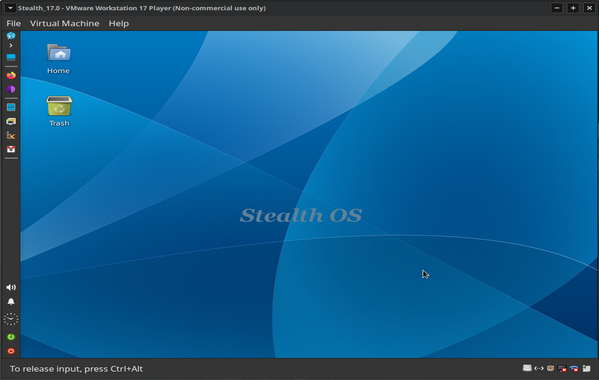
Task: Open the Help menu
Action: click(119, 23)
